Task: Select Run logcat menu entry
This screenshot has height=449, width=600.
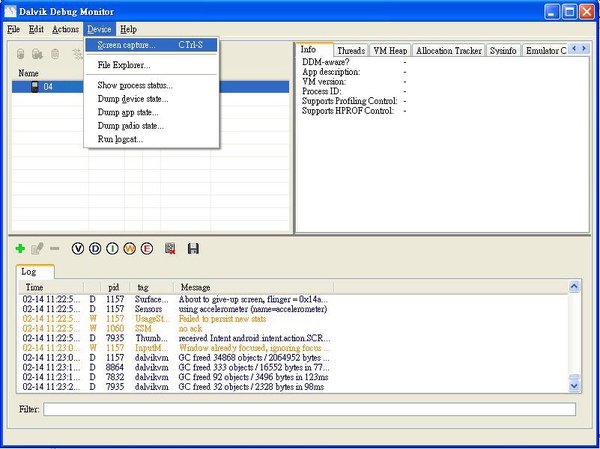Action: click(x=121, y=139)
